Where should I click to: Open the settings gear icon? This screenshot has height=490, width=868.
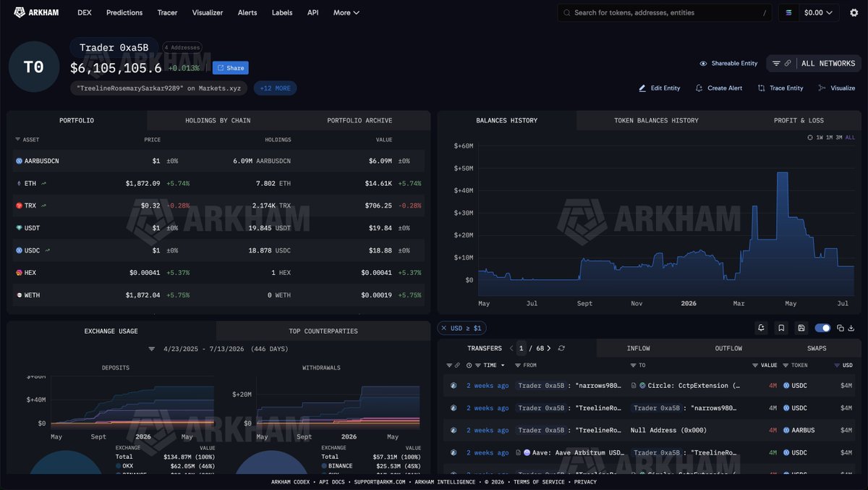[854, 12]
